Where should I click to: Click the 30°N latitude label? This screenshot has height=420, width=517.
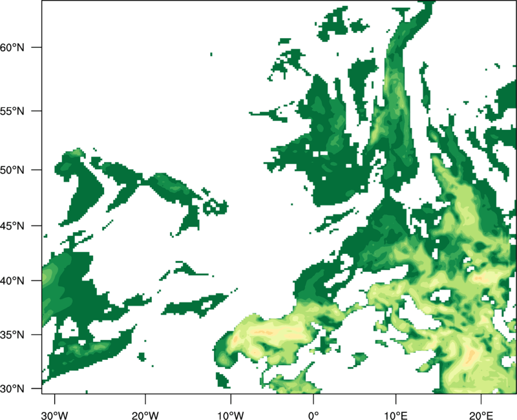click(x=12, y=389)
